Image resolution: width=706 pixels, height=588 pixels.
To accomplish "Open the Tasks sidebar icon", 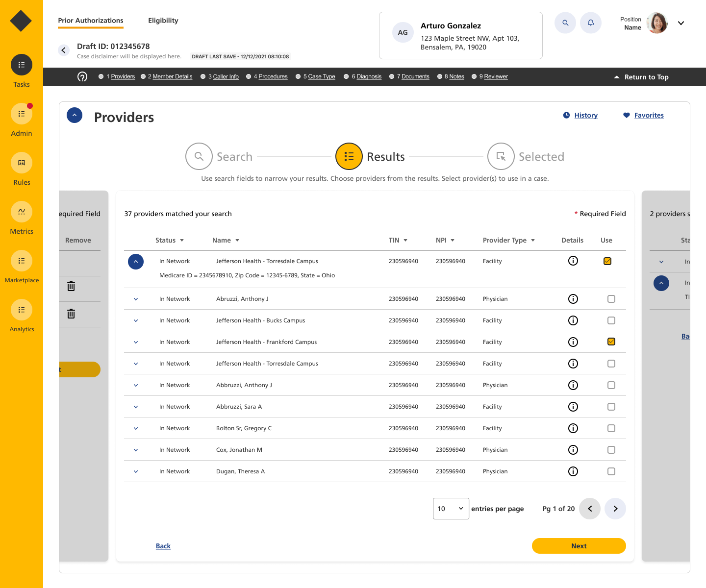I will (22, 65).
